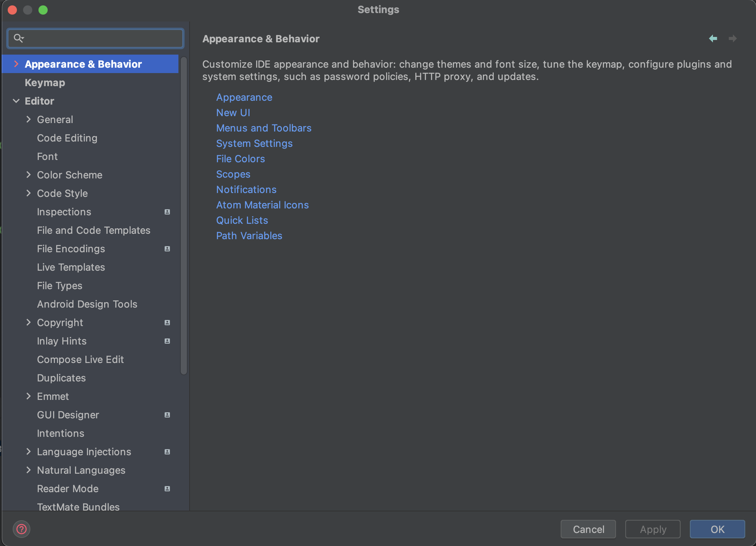Expand Appearance & Behavior tree node

click(x=16, y=64)
